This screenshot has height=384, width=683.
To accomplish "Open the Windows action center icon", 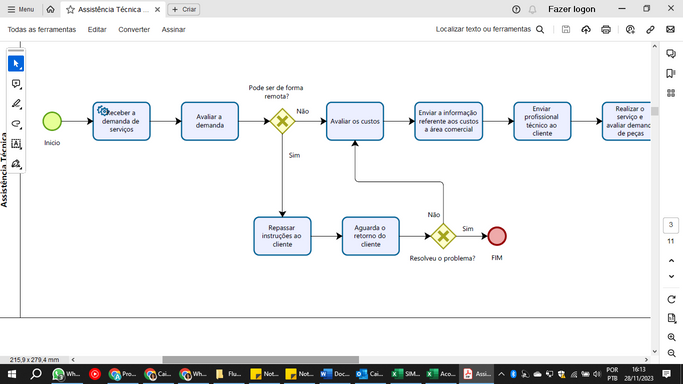I will 666,374.
